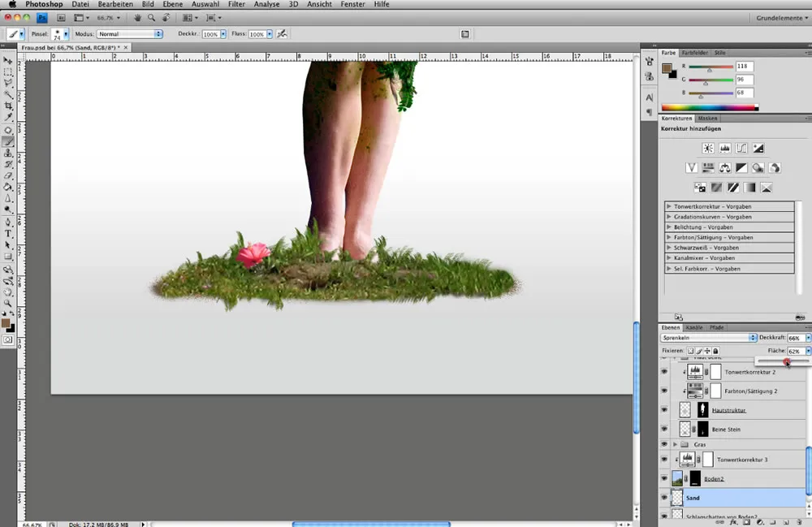This screenshot has height=527, width=812.
Task: Add a Curves adjustment from the Korrekturen panel
Action: (742, 148)
